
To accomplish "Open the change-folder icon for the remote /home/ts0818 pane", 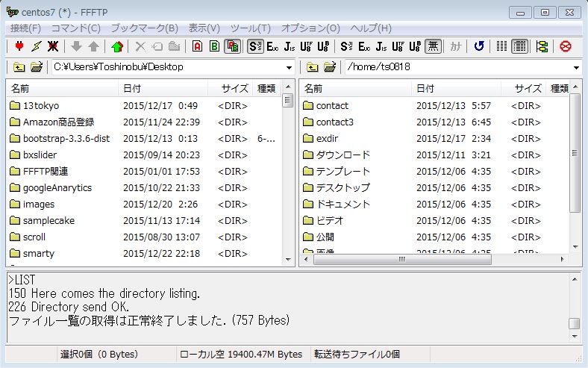I will click(330, 67).
